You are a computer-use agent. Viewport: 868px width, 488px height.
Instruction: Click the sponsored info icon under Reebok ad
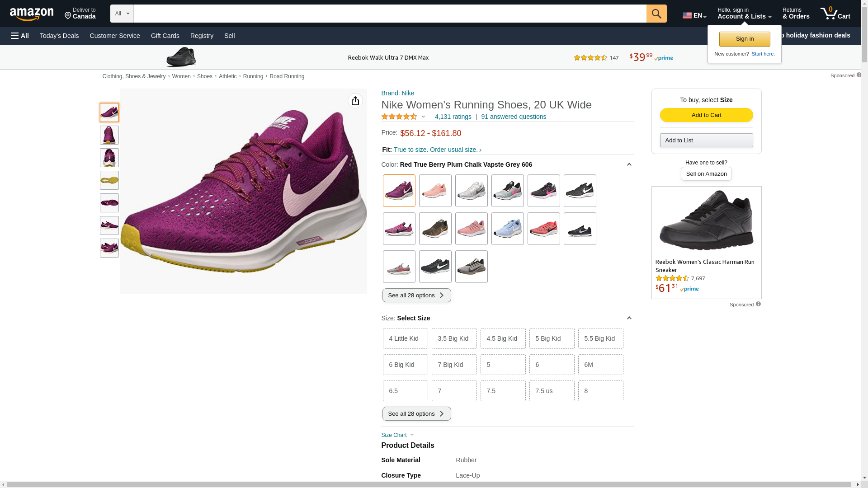pos(758,304)
